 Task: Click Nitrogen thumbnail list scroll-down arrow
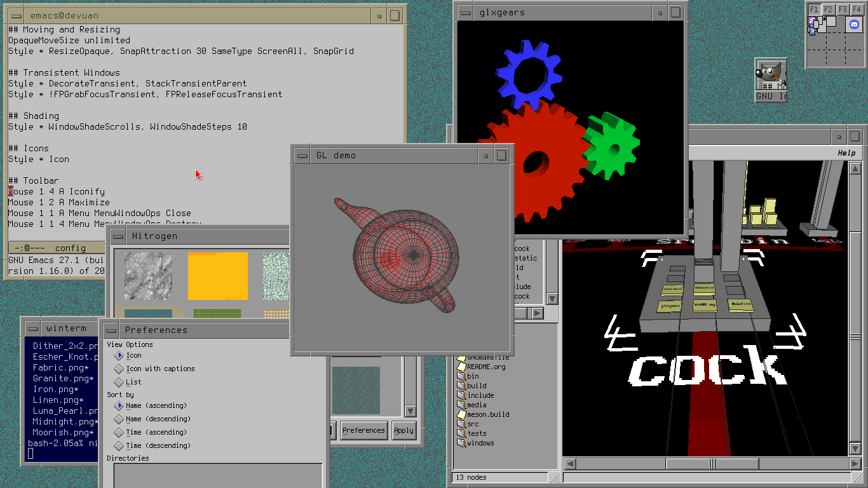[x=410, y=412]
